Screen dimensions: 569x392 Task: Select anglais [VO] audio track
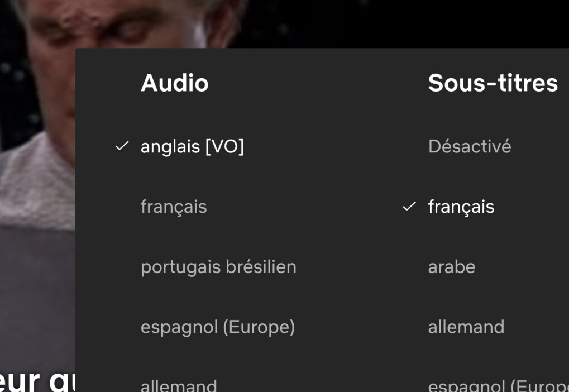192,146
